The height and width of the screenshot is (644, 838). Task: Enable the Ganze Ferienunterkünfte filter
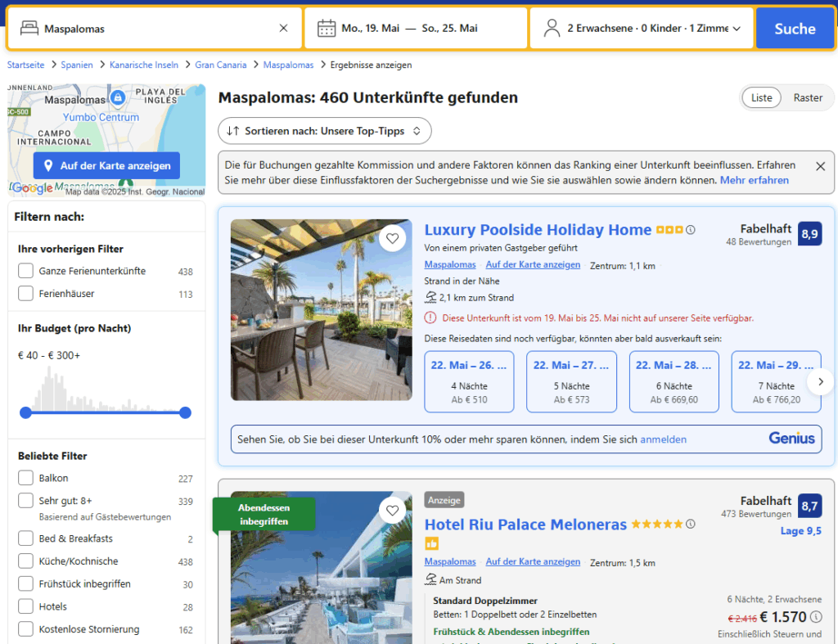[x=26, y=271]
